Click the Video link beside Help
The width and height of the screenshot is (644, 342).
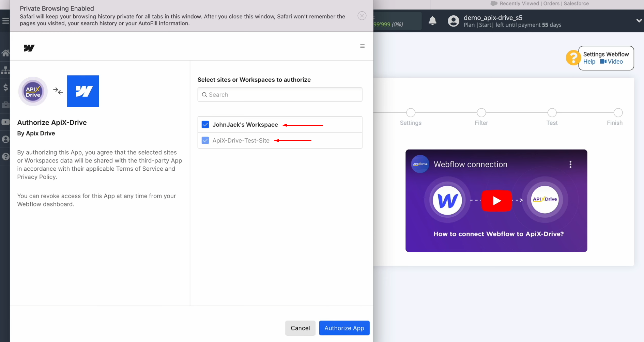(x=614, y=61)
